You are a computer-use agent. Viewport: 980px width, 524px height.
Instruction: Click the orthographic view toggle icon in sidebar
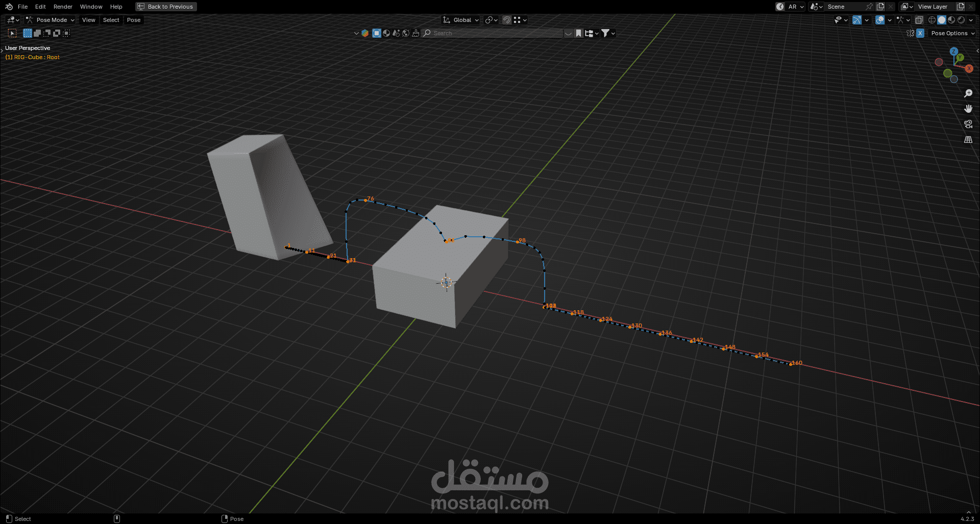coord(968,139)
